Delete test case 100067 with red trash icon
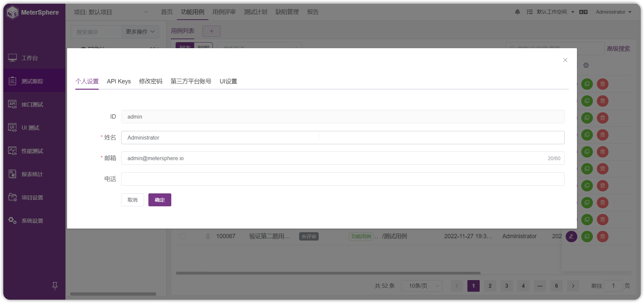The width and height of the screenshot is (644, 303). coord(603,237)
